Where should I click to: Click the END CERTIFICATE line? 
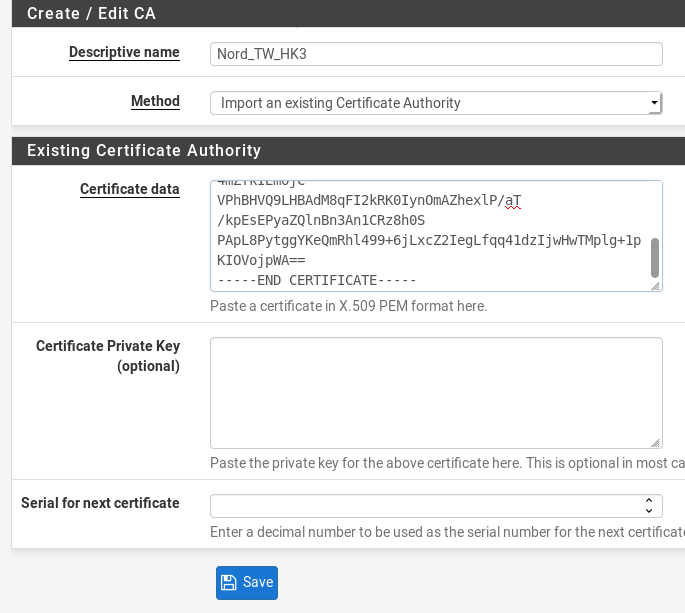click(x=316, y=281)
